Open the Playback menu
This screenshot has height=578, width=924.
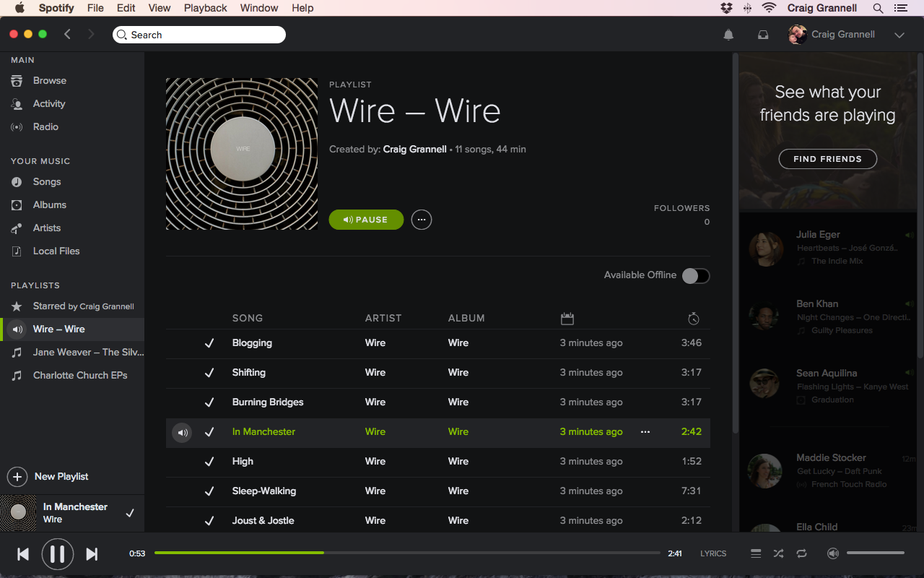pos(205,8)
